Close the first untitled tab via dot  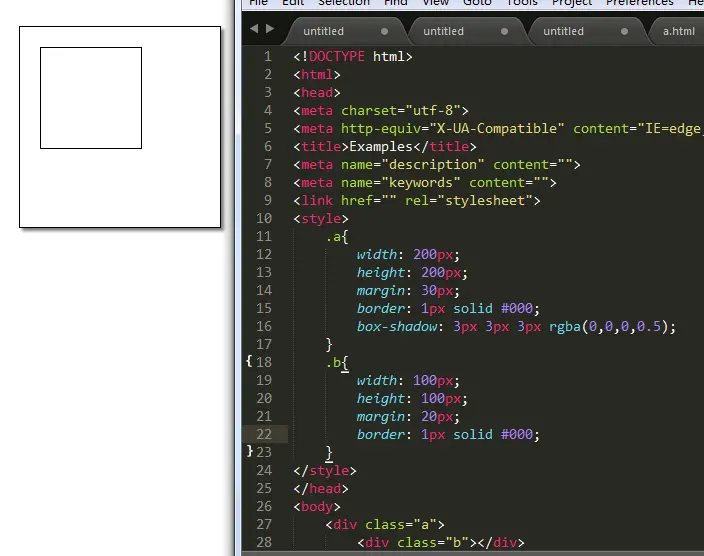tap(384, 31)
